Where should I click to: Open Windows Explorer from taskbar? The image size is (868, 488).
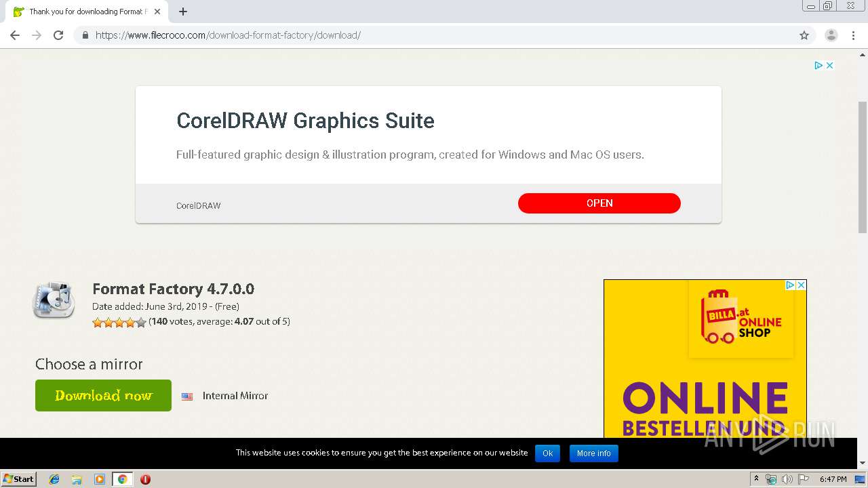click(x=77, y=479)
